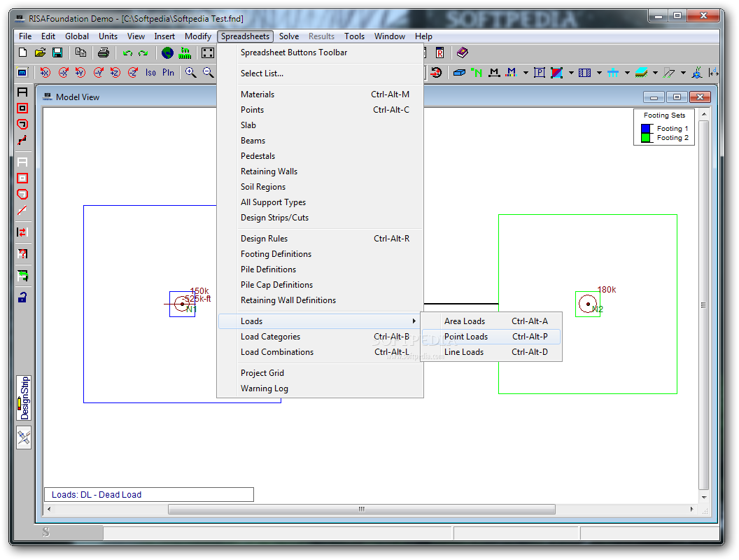The width and height of the screenshot is (739, 560).
Task: Click the red square draw slab icon
Action: (22, 108)
